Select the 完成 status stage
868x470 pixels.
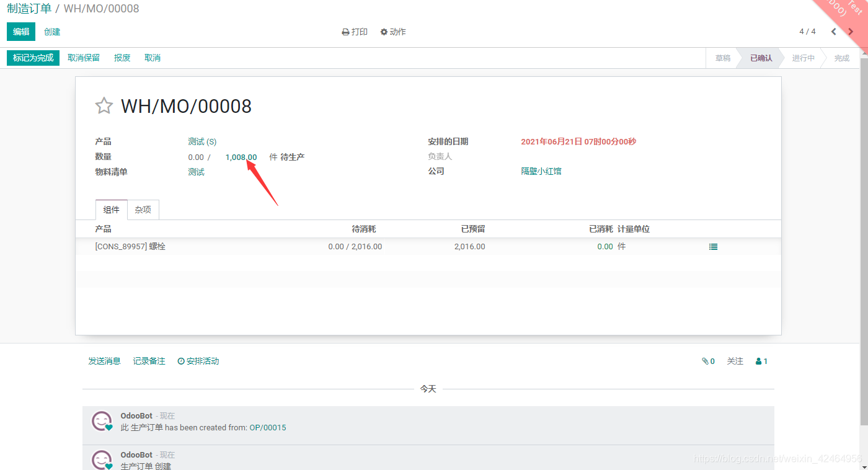coord(841,58)
